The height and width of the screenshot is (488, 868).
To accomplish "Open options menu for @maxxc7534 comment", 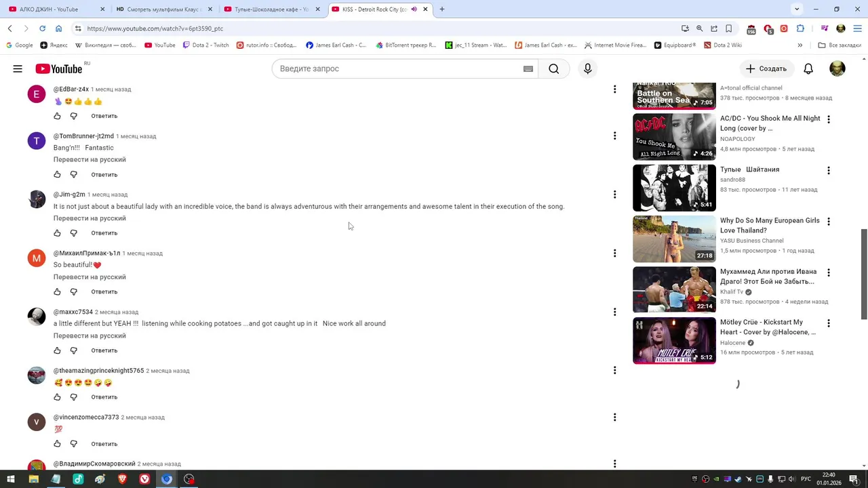I will point(614,312).
